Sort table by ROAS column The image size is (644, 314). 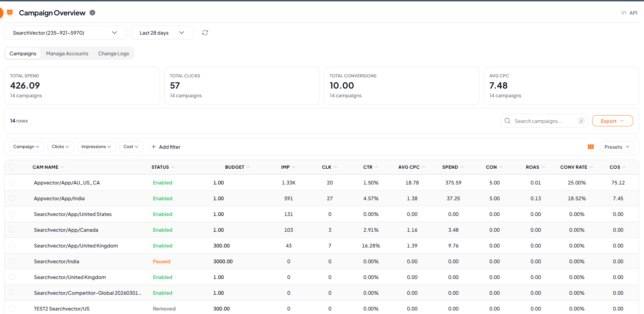click(535, 167)
